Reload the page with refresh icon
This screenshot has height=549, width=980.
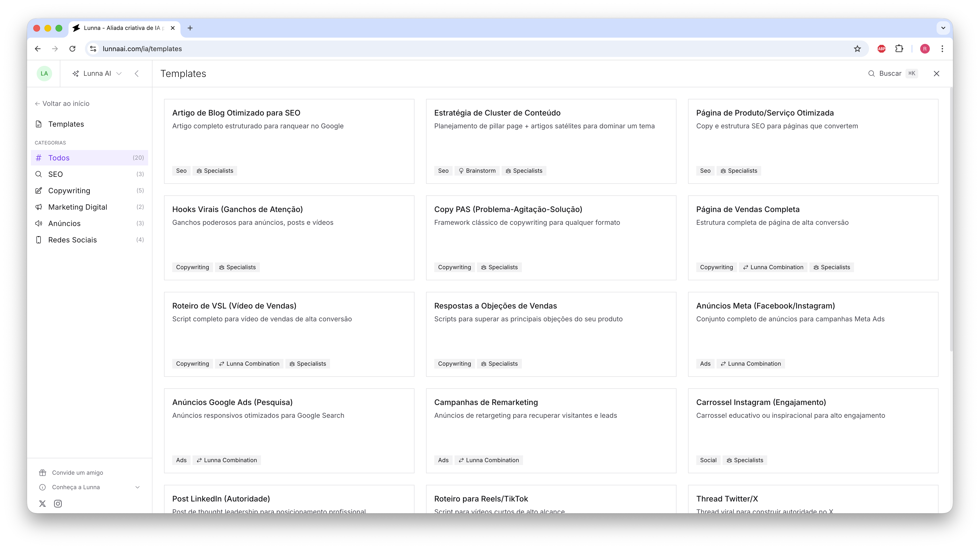[x=72, y=49]
